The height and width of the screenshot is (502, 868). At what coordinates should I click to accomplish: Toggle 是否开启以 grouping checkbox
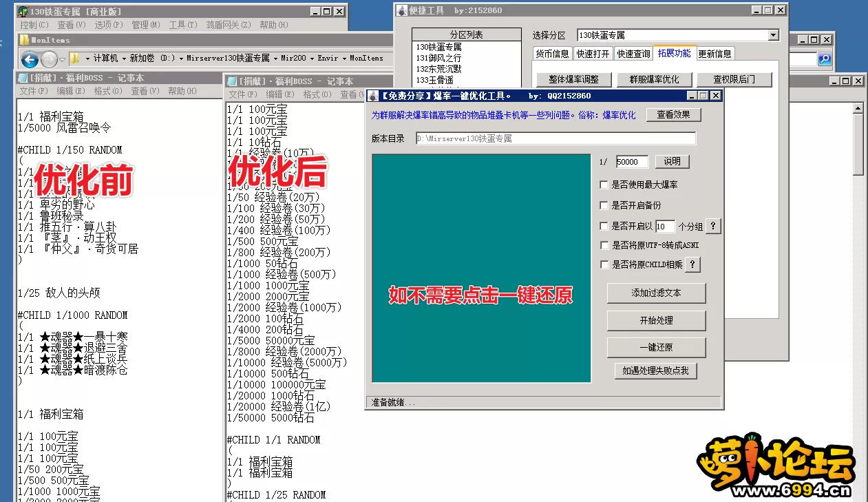pyautogui.click(x=604, y=226)
